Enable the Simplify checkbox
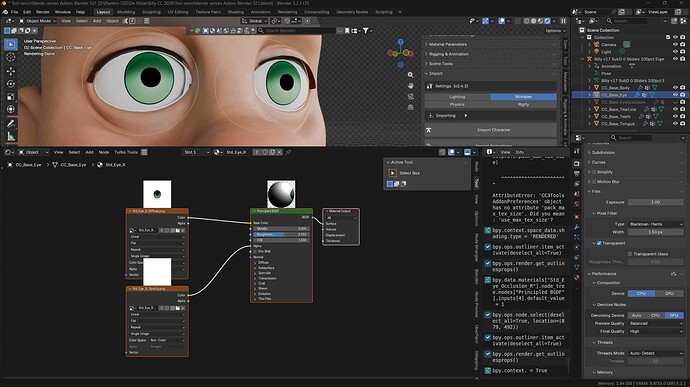 [x=594, y=172]
